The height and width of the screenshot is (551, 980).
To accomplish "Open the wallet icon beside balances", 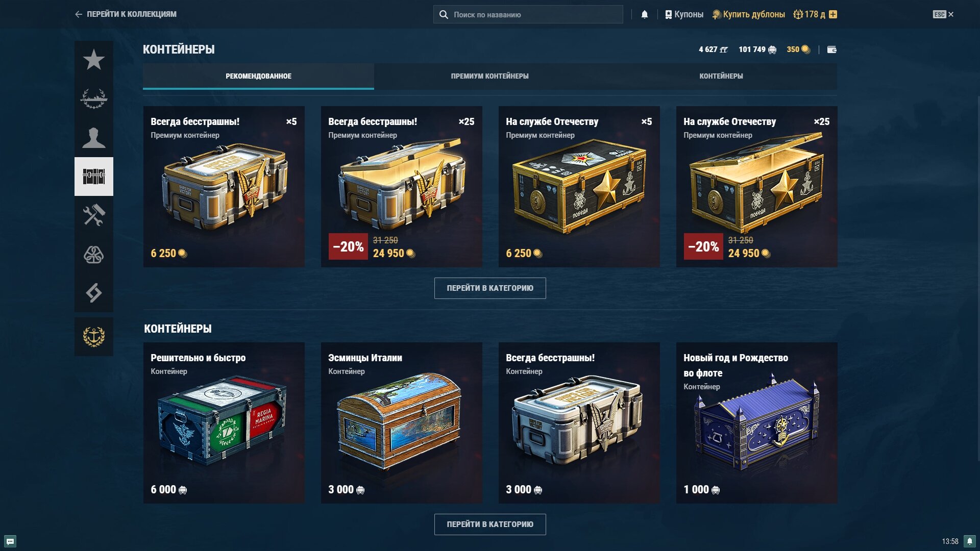I will (831, 49).
